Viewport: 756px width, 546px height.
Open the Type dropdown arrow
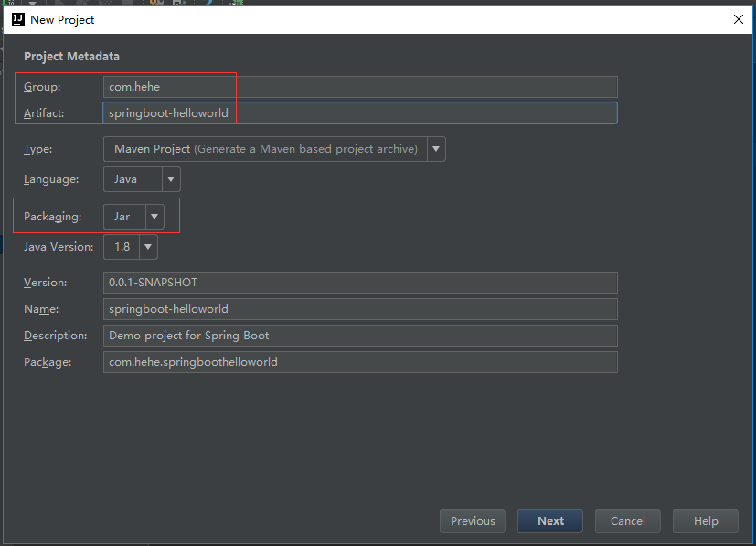436,149
